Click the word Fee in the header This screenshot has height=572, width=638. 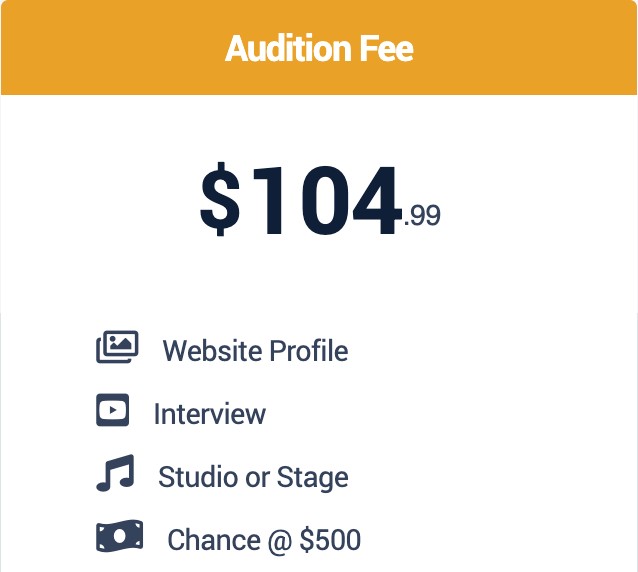click(386, 48)
